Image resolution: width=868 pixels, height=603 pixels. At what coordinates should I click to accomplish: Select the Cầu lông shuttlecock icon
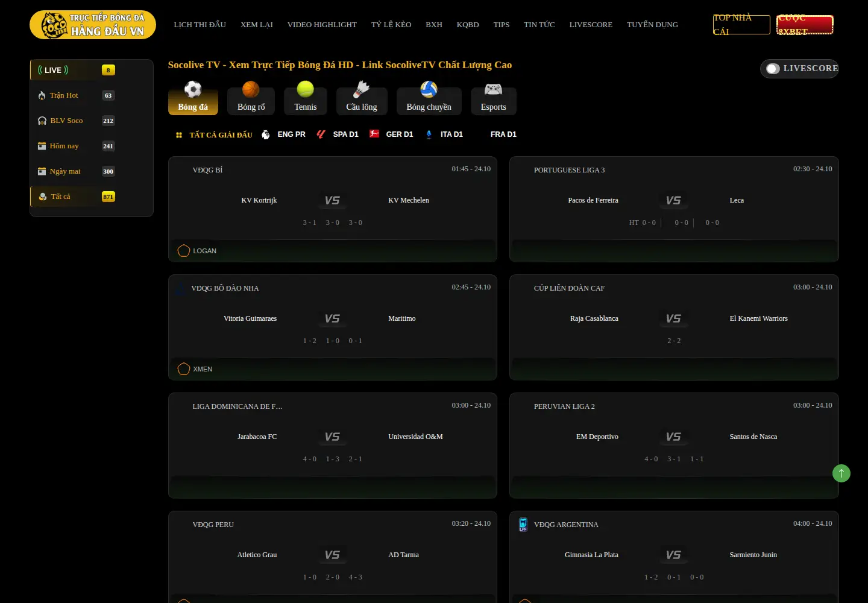(362, 90)
